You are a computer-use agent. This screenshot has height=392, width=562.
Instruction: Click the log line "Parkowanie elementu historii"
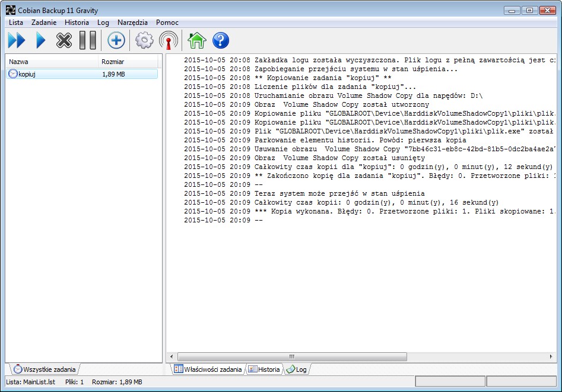325,140
